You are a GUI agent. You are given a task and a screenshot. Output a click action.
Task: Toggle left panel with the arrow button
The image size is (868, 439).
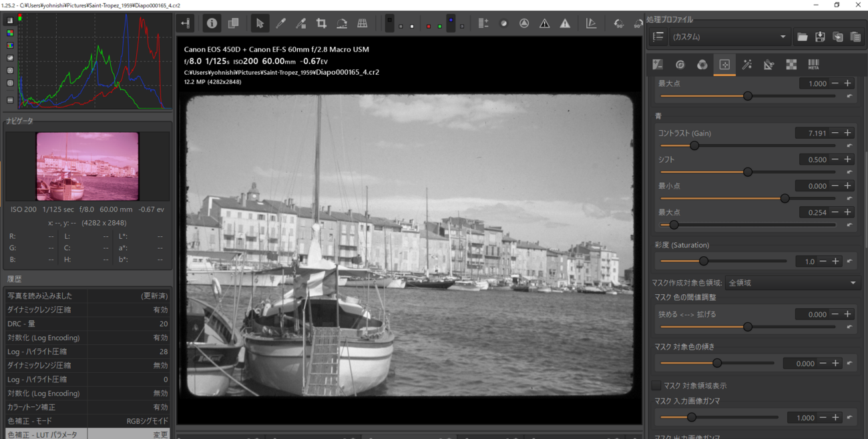[186, 23]
